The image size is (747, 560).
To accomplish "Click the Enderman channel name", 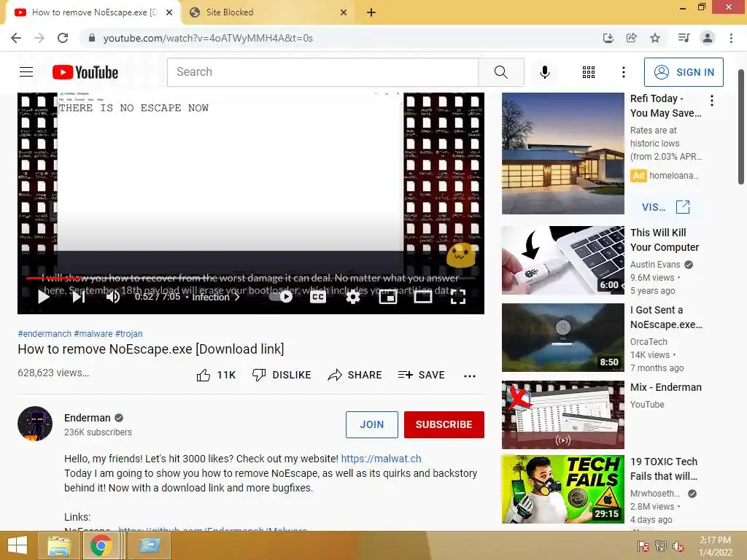I will tap(88, 418).
